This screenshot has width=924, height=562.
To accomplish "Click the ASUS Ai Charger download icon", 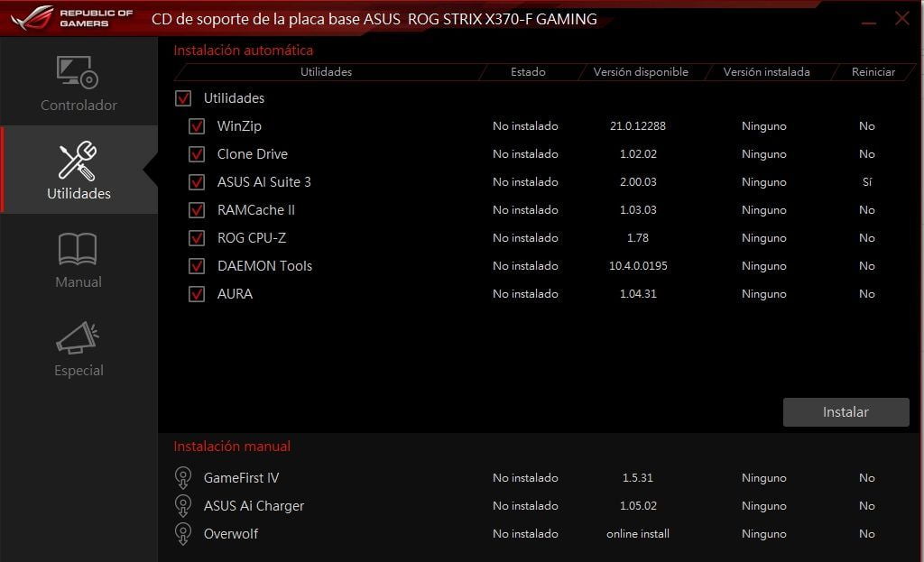I will point(183,505).
